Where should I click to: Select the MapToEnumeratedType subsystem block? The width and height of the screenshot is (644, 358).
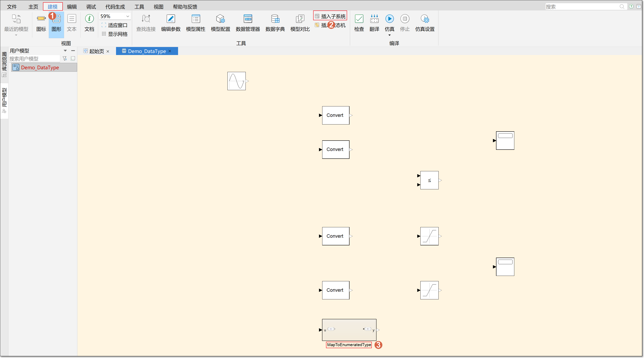tap(349, 330)
